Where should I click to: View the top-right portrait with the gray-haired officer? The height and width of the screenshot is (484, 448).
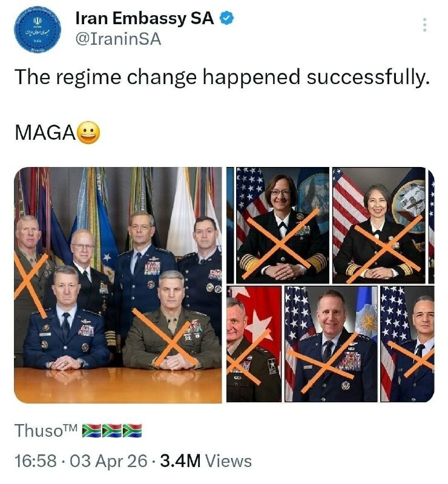[x=379, y=225]
